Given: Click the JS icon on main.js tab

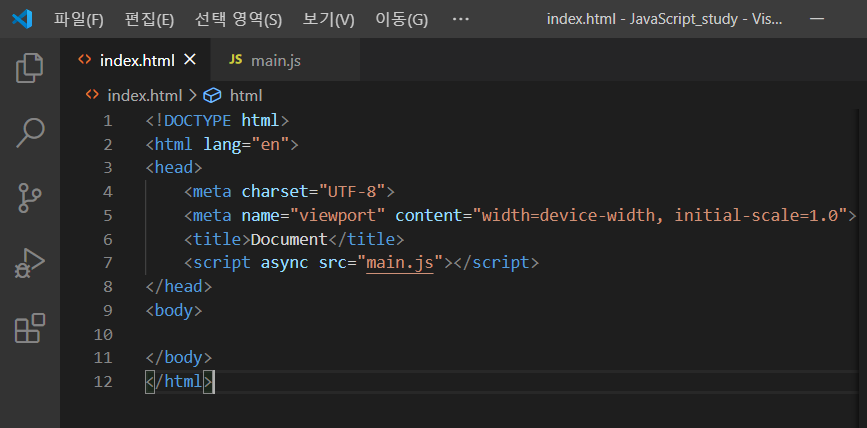Looking at the screenshot, I should tap(236, 60).
